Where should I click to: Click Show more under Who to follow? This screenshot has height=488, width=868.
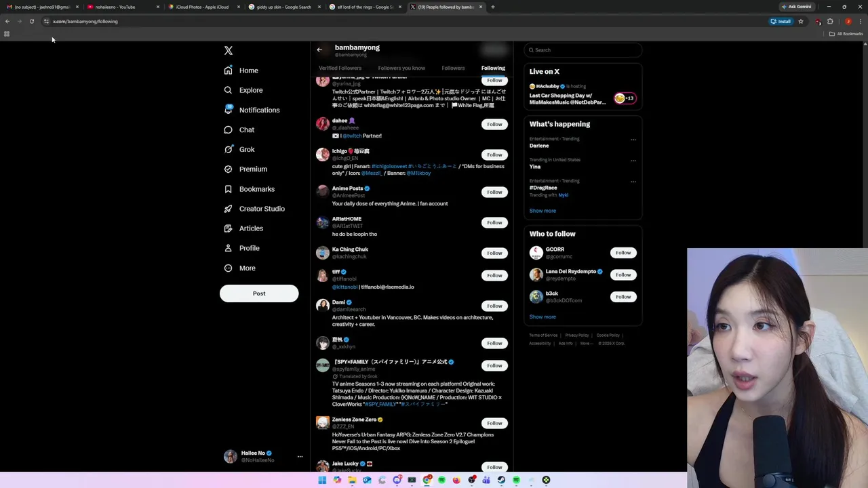tap(542, 317)
